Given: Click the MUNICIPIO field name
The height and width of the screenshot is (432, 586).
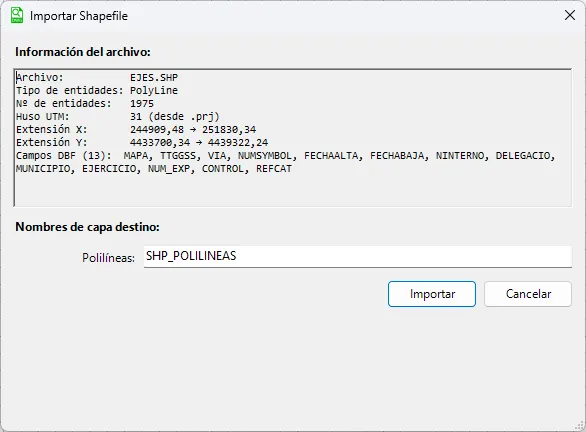Looking at the screenshot, I should 43,169.
